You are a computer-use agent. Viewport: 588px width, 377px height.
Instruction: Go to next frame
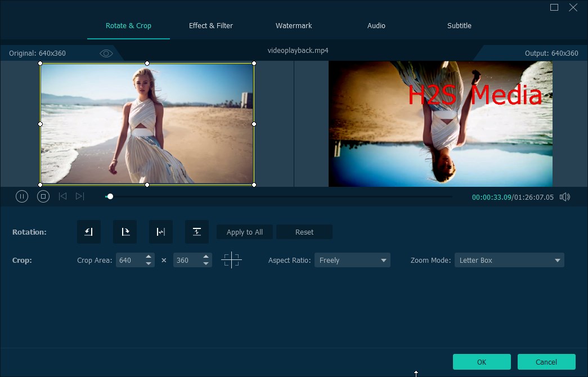pyautogui.click(x=80, y=196)
